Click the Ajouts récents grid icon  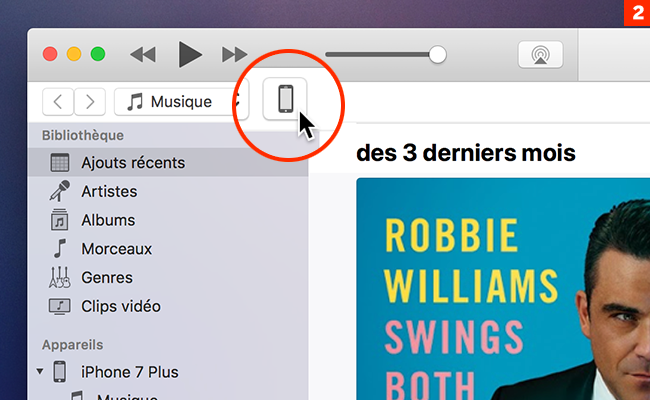60,162
